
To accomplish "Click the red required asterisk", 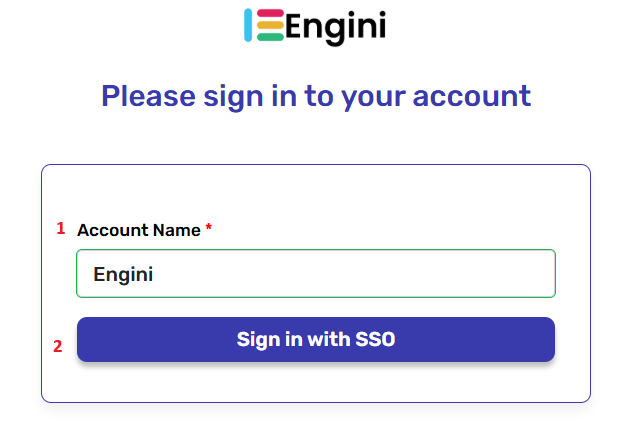I will [209, 230].
